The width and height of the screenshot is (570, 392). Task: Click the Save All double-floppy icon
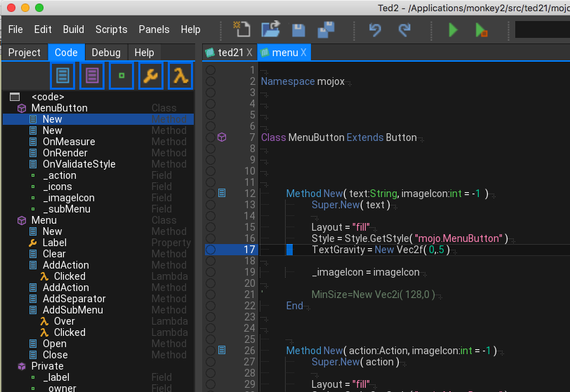[326, 29]
